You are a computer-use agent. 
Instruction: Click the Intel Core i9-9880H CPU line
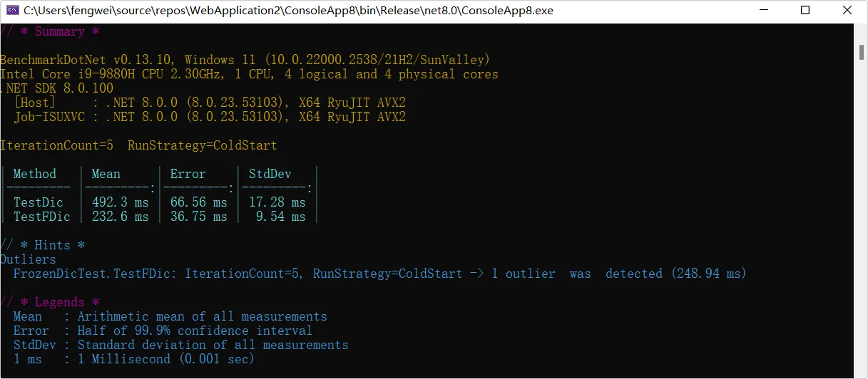click(249, 74)
